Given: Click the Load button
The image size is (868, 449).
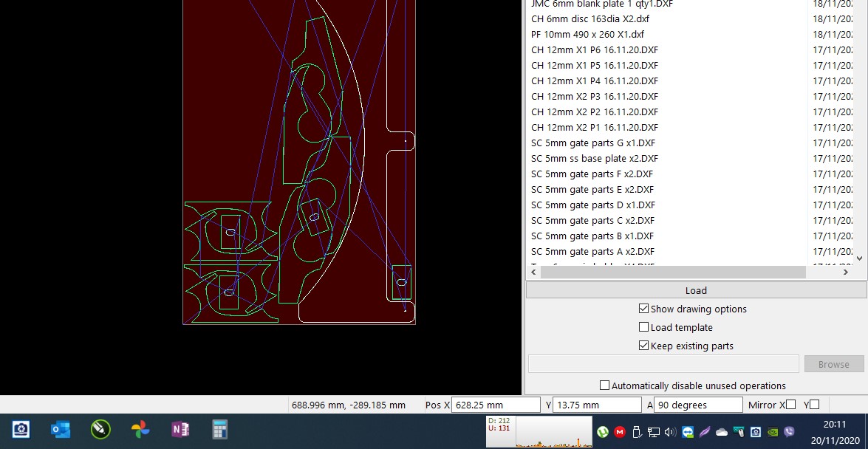Looking at the screenshot, I should click(x=696, y=291).
